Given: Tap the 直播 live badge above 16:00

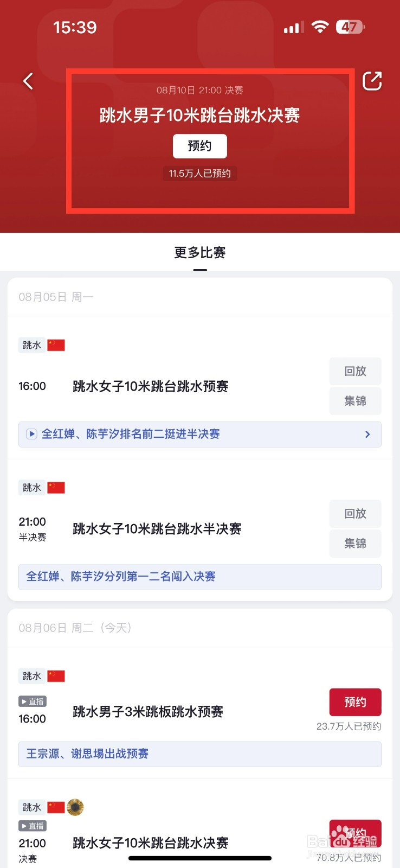Looking at the screenshot, I should click(33, 701).
